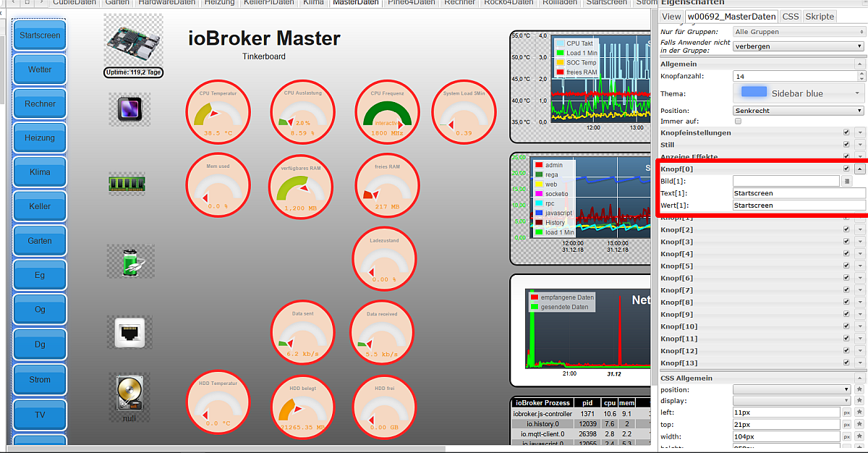
Task: Click star icon beside width property
Action: coord(859,437)
